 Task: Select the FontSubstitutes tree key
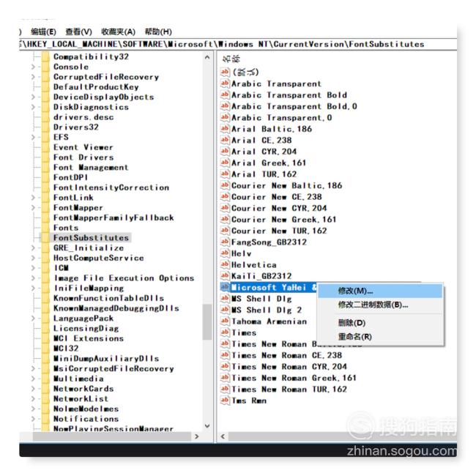point(91,238)
